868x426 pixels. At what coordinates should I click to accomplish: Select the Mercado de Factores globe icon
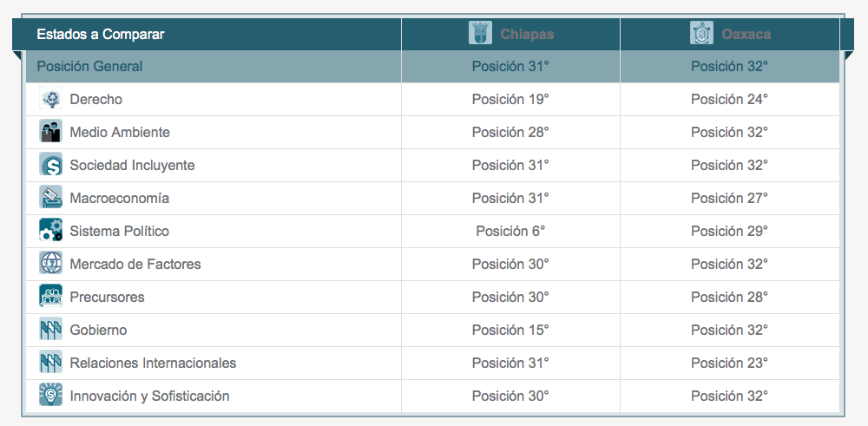(x=50, y=264)
